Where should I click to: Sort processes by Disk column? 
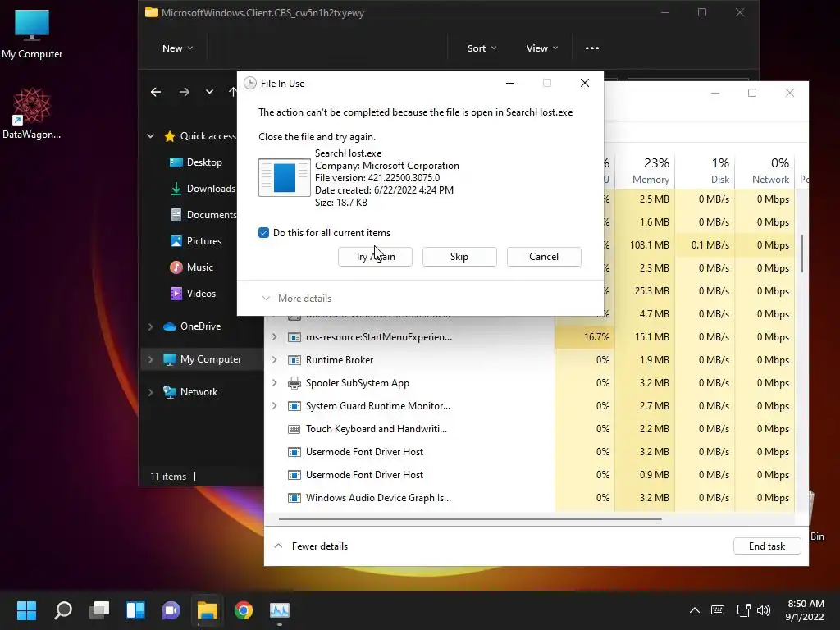coord(705,171)
